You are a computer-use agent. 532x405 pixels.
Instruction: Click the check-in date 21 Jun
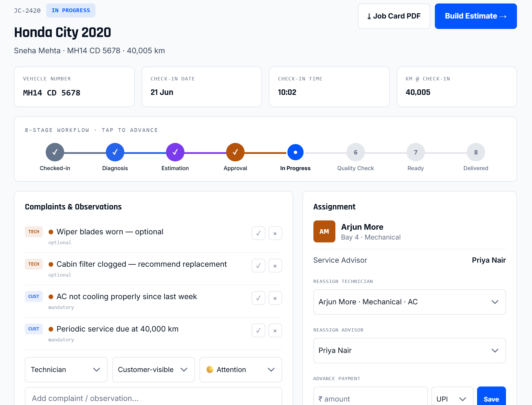point(162,92)
